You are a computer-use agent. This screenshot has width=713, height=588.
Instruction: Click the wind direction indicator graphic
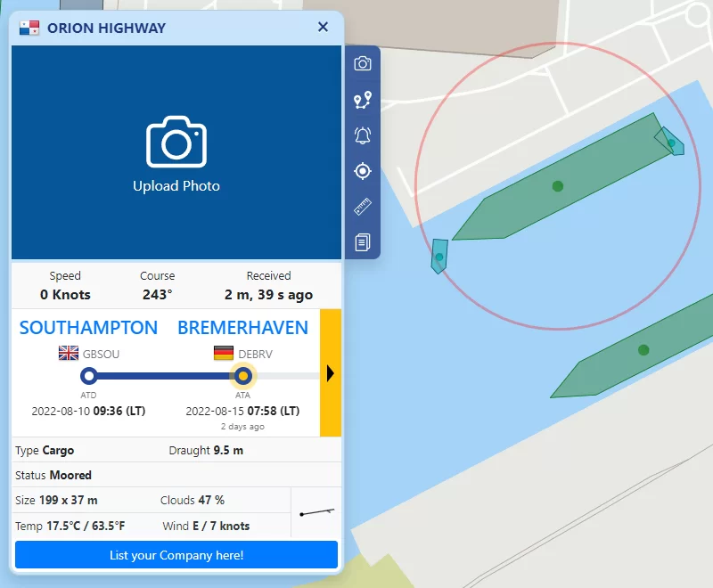coord(316,512)
